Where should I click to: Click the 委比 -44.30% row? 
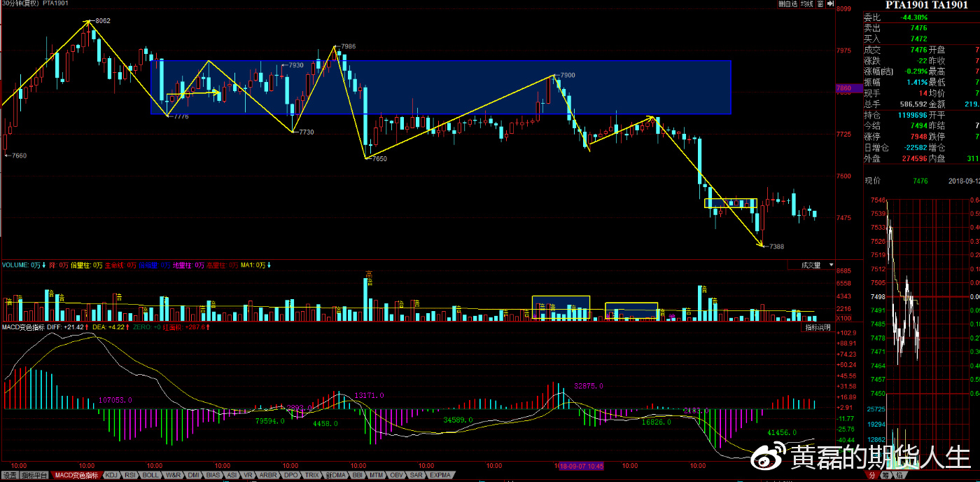[x=921, y=17]
